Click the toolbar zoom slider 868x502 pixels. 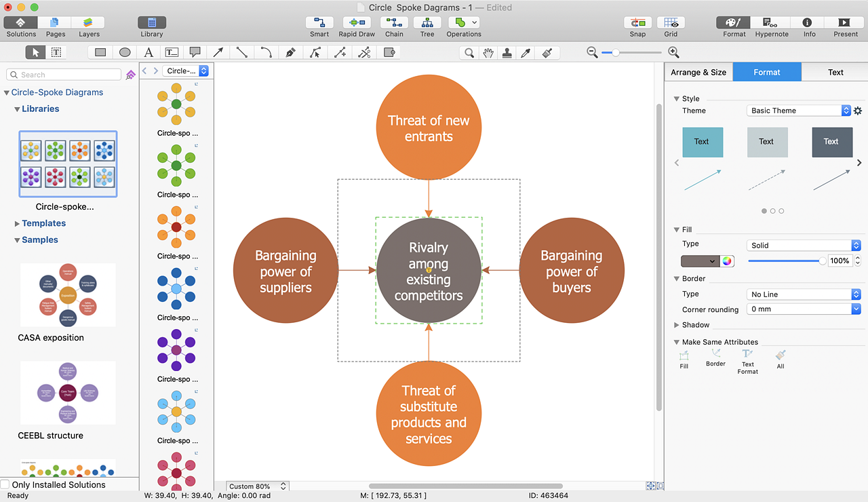click(632, 52)
